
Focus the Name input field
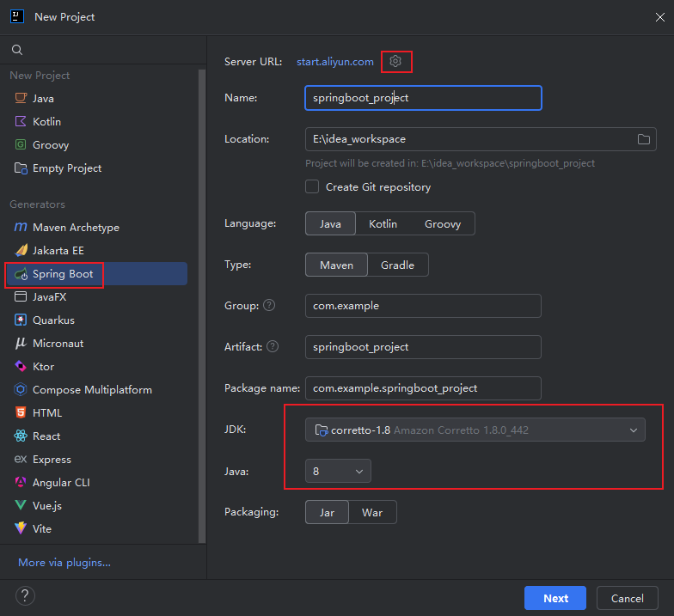423,98
